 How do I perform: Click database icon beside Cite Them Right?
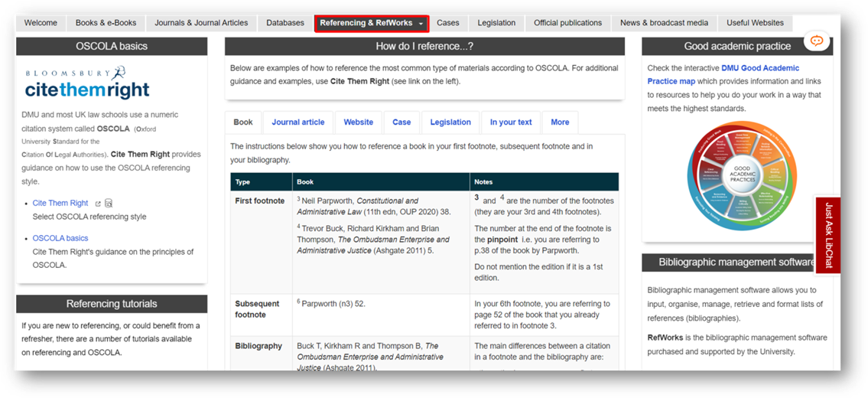[x=109, y=204]
